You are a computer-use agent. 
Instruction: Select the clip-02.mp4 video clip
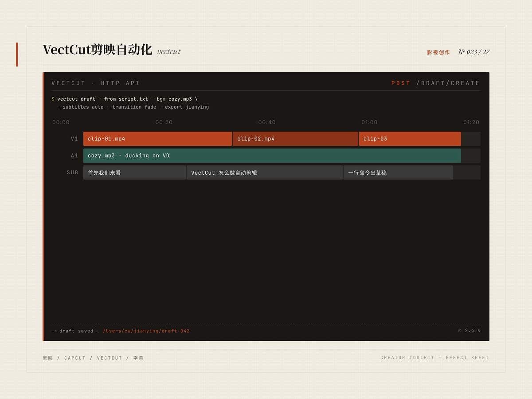[x=295, y=139]
